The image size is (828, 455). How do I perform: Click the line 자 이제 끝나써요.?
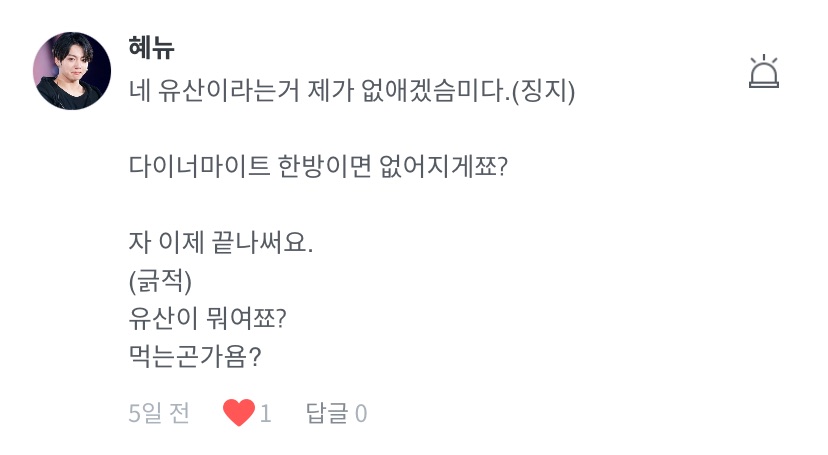click(221, 242)
